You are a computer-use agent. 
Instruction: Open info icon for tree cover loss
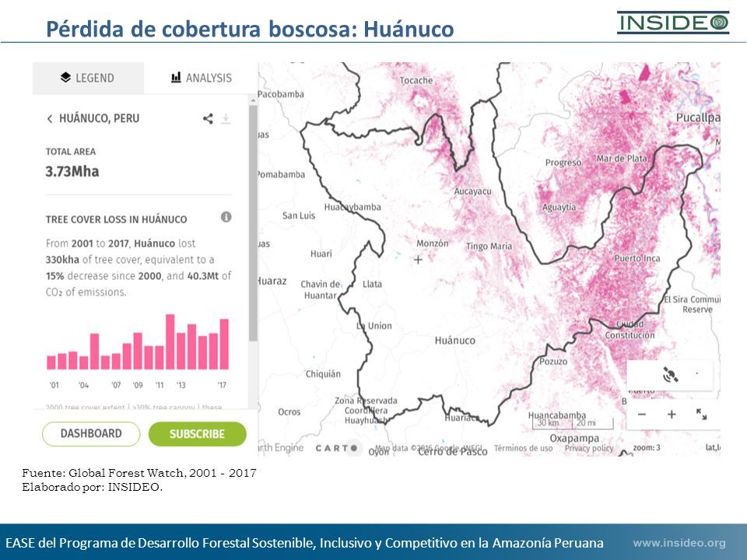click(x=226, y=217)
